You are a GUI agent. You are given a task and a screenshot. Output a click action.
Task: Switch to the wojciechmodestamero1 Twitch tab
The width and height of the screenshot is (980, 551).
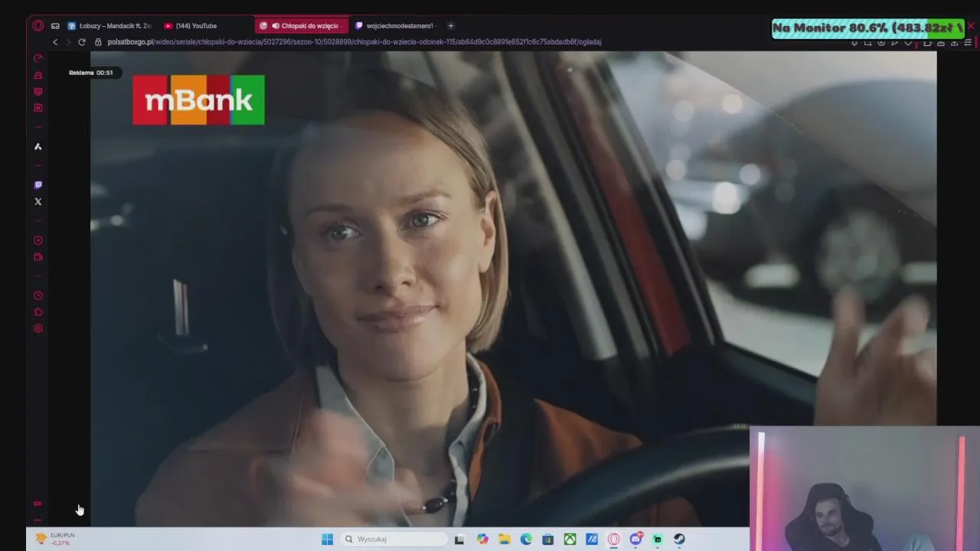[395, 26]
